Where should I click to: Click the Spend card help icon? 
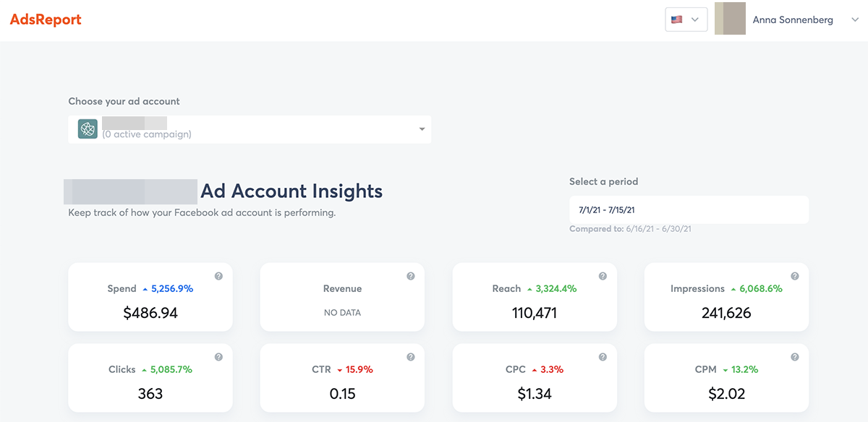218,276
